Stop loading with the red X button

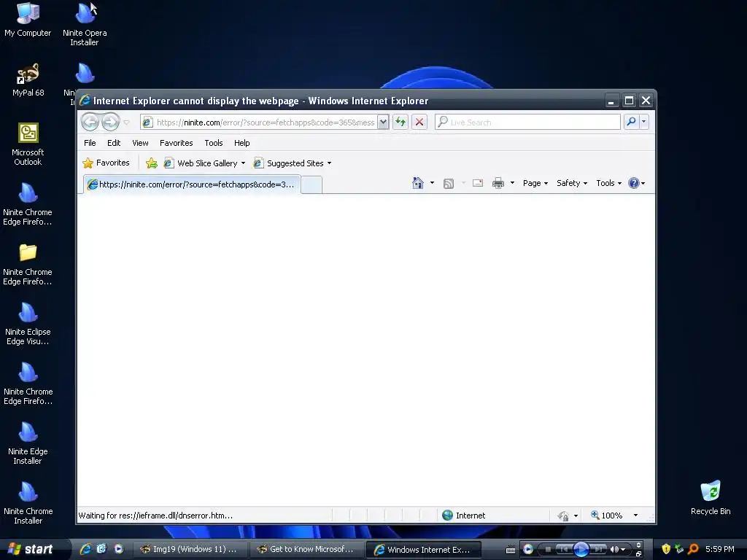[419, 122]
